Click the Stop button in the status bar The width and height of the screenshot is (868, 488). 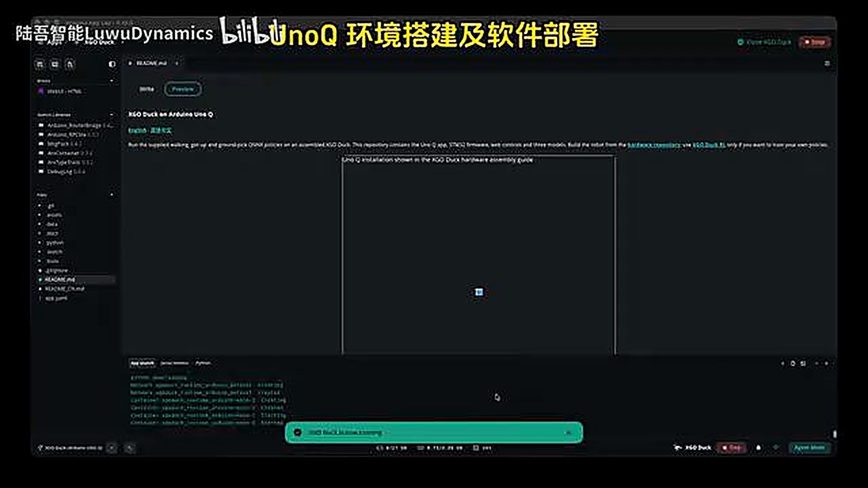tap(732, 448)
